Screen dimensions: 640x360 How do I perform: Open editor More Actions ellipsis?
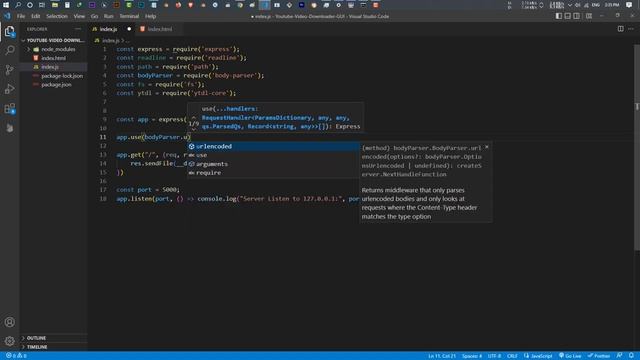click(631, 29)
